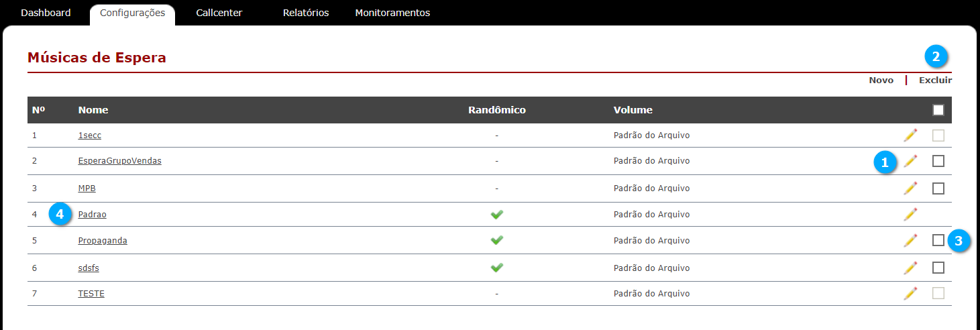
Task: Edit the Padrao music with its pencil
Action: tap(910, 215)
